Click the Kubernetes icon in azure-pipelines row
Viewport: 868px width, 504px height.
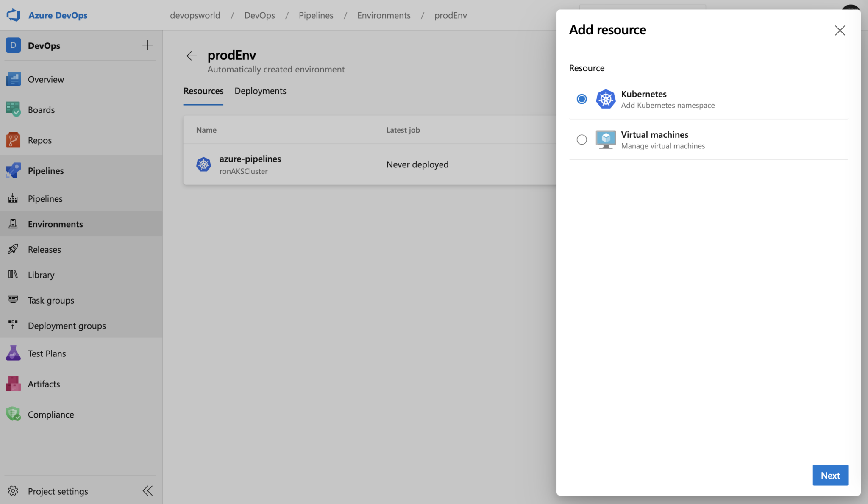coord(203,164)
